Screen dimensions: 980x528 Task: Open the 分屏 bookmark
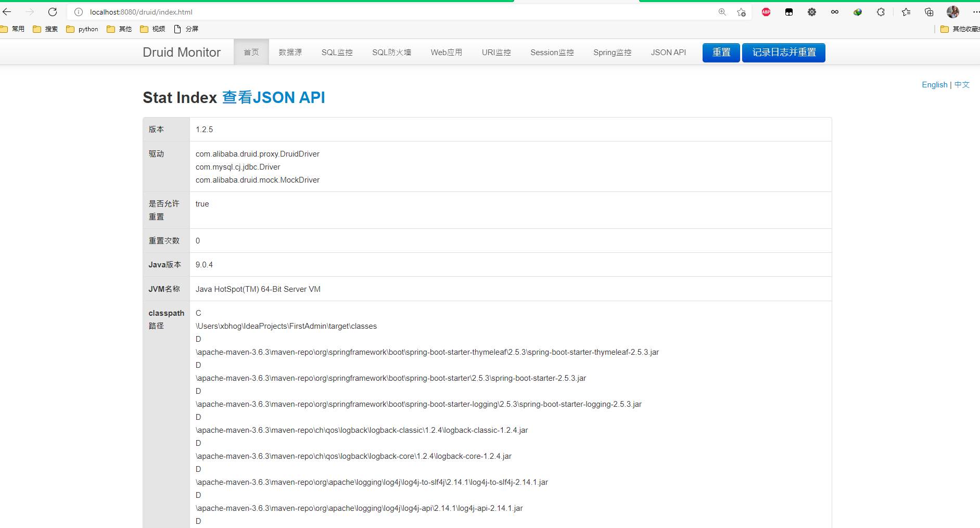186,29
